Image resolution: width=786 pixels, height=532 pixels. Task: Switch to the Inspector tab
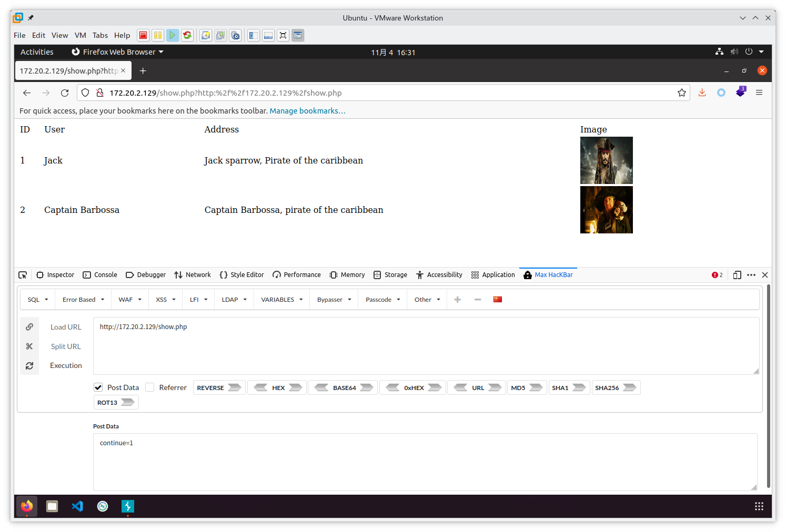[x=55, y=275]
